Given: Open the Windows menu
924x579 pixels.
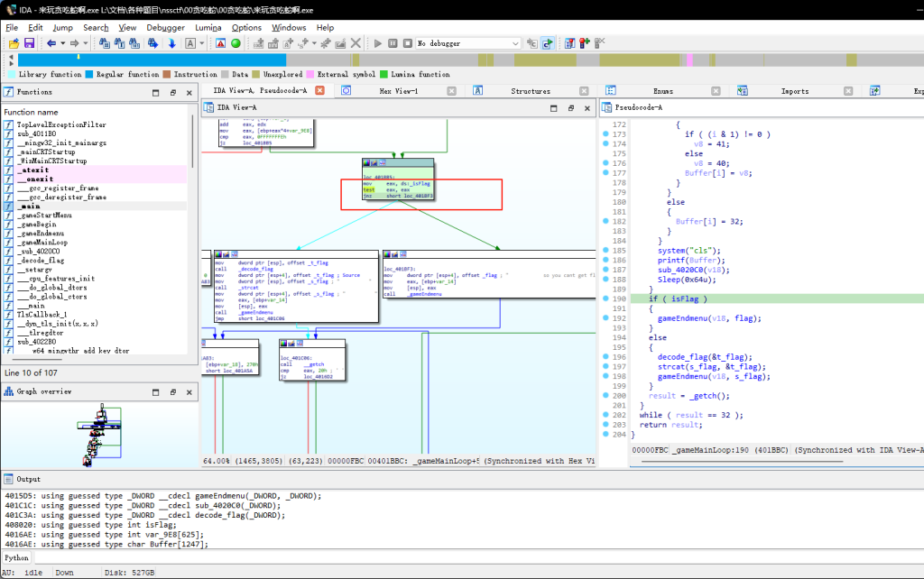Looking at the screenshot, I should [x=289, y=28].
